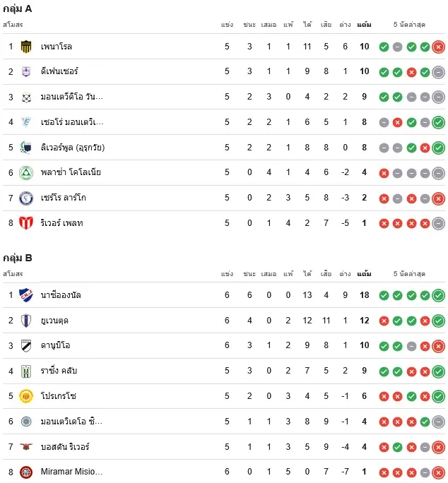Click the กลุ่ม B group heading
The image size is (448, 483).
click(x=17, y=258)
